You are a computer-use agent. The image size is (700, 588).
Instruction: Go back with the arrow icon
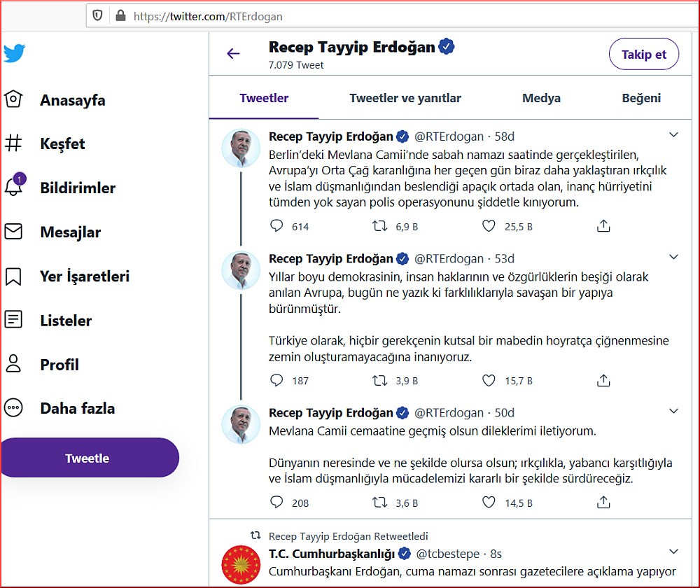(233, 54)
